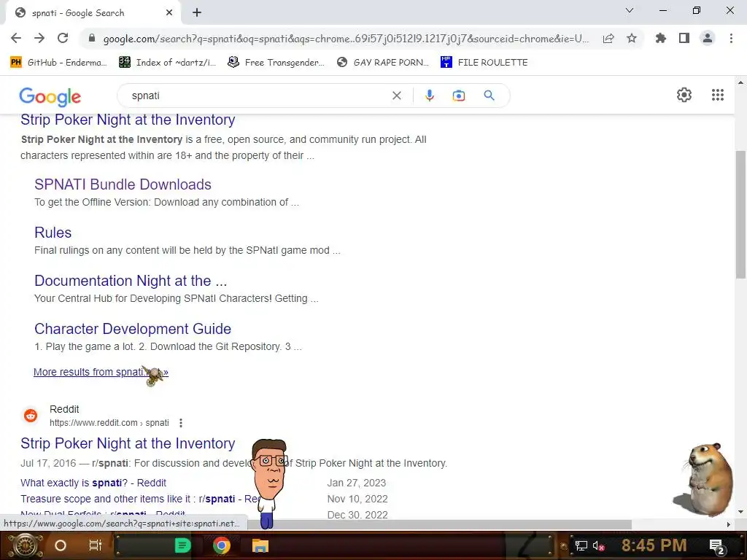Screen dimensions: 747x560
Task: Click the cartoon man with glasses
Action: [x=270, y=483]
